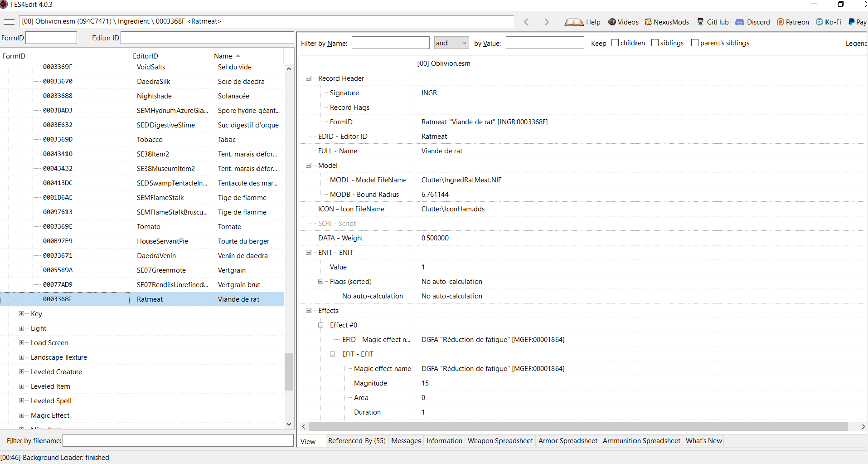The height and width of the screenshot is (464, 868).
Task: Select the Nightshade ingredient row
Action: tap(142, 96)
